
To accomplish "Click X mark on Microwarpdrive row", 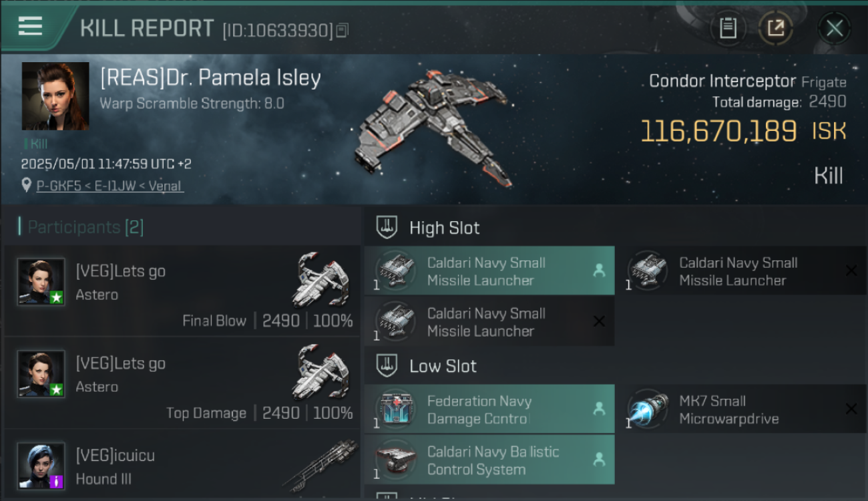I will [851, 409].
